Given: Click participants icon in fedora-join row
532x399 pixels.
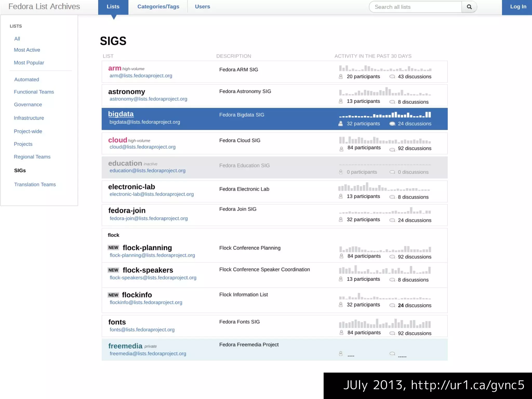Looking at the screenshot, I should [341, 220].
